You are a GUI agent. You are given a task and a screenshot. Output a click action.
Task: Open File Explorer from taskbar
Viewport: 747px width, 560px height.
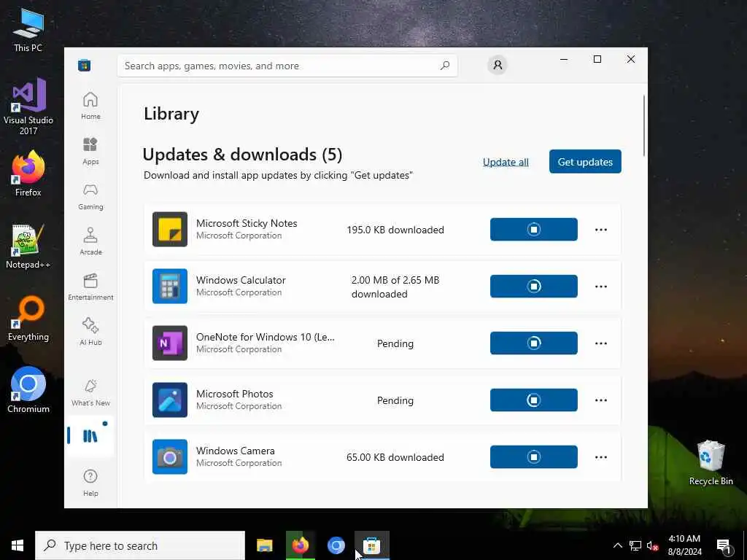(x=264, y=545)
